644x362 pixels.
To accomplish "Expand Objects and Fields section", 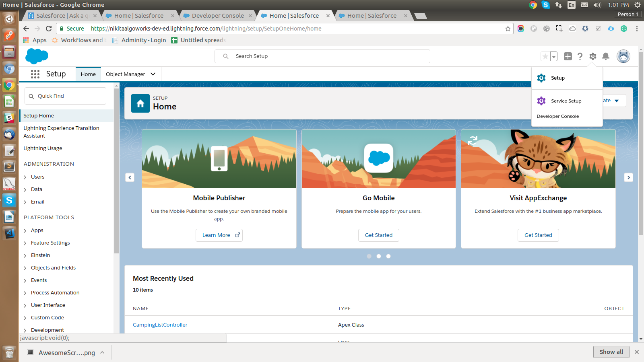I will (25, 268).
